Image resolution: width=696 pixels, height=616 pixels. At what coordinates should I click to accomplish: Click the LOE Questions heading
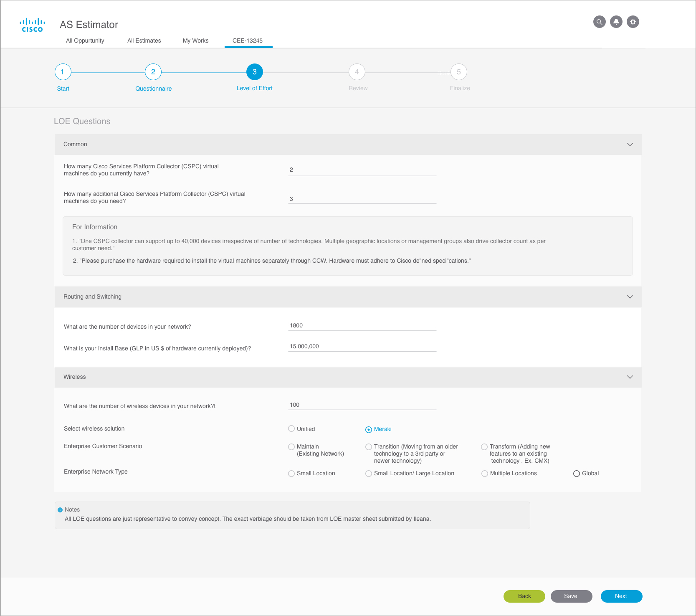coord(82,122)
